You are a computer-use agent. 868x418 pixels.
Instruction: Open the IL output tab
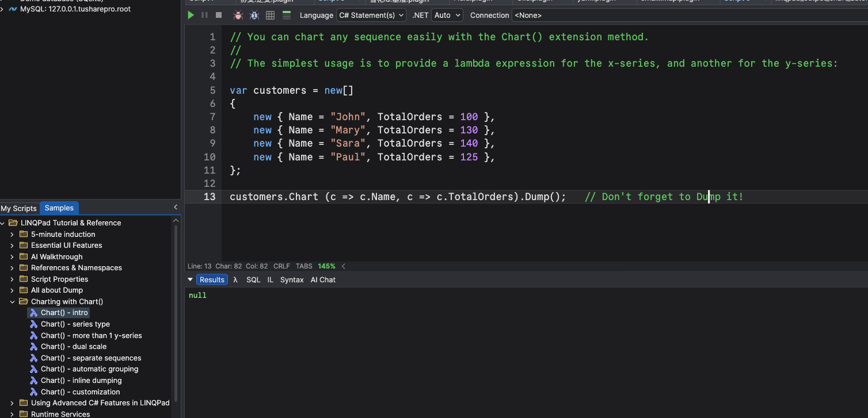click(271, 279)
